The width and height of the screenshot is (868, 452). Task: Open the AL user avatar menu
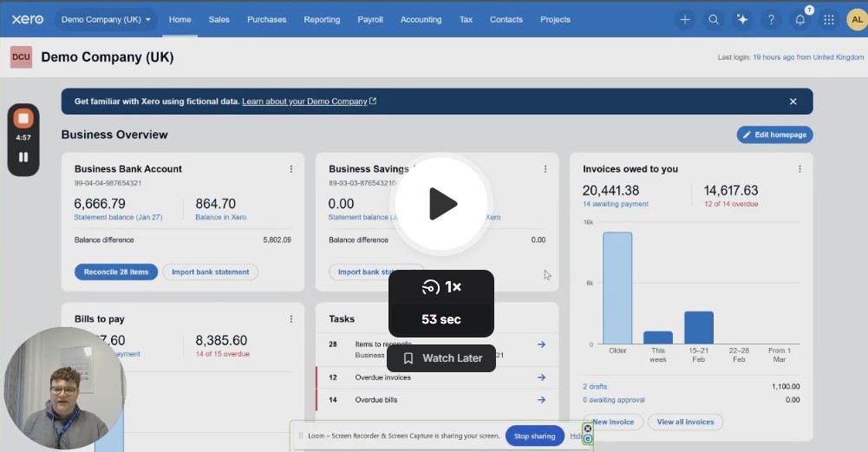pyautogui.click(x=857, y=20)
